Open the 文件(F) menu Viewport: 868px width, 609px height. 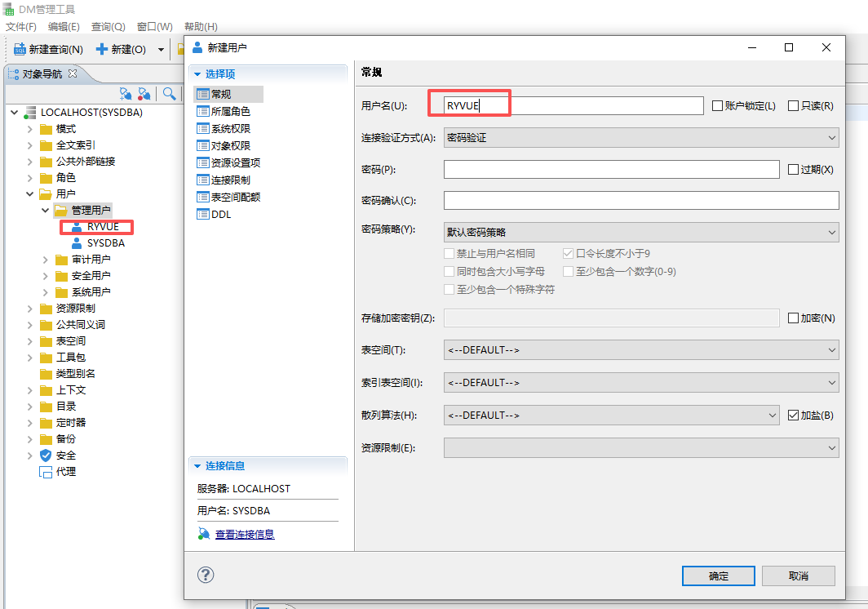tap(21, 27)
